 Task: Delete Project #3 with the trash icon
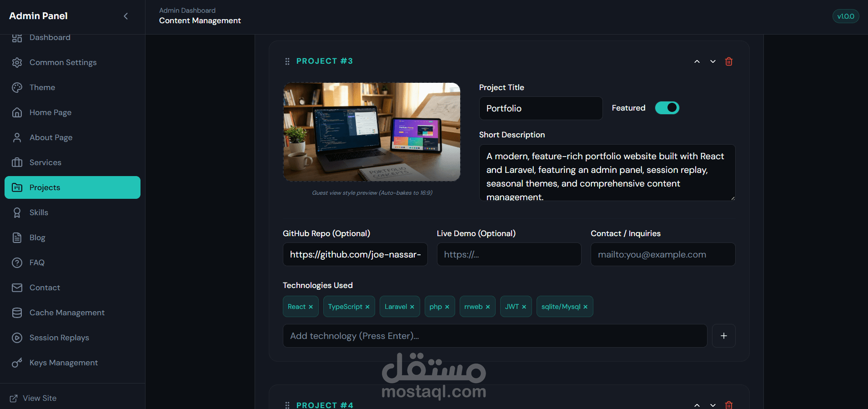point(729,61)
